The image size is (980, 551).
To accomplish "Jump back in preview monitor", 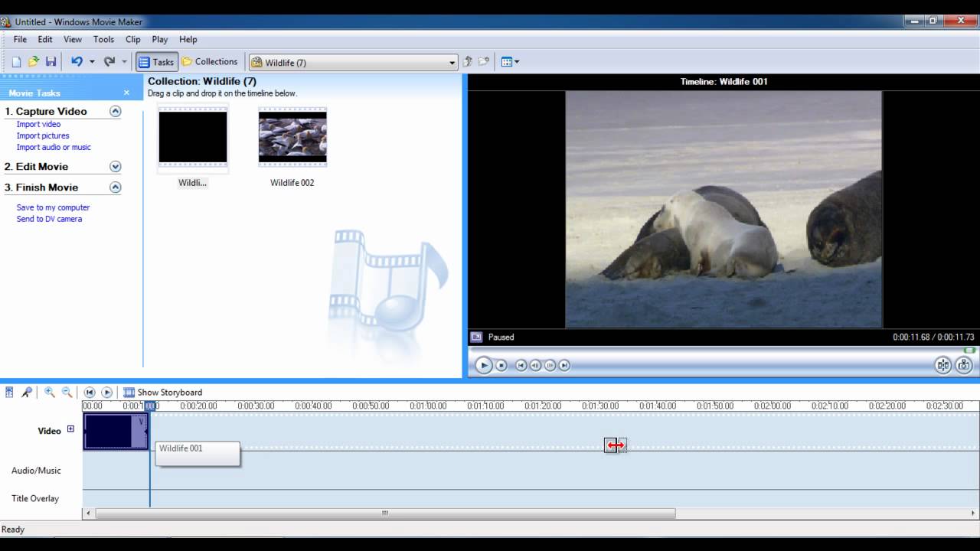I will click(x=521, y=365).
